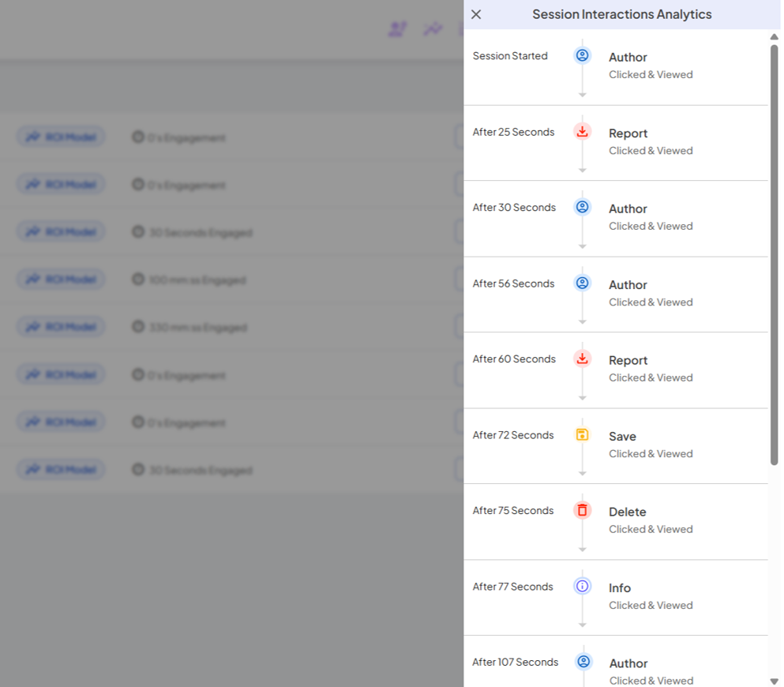
Task: Click the 'Report' label at 25 seconds
Action: [x=628, y=133]
